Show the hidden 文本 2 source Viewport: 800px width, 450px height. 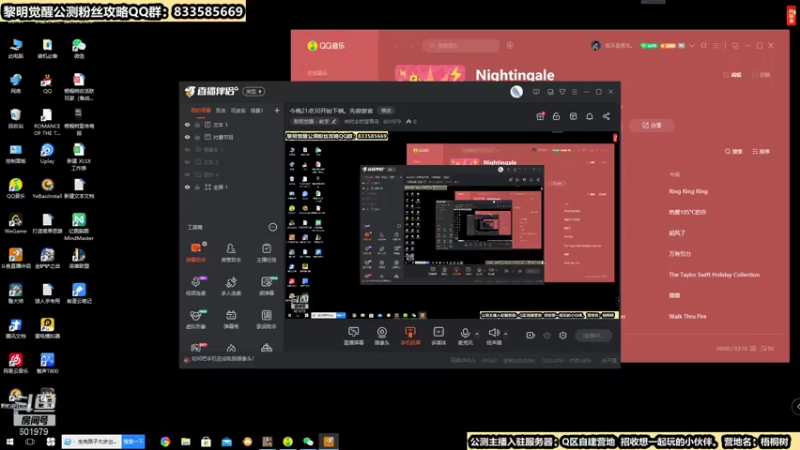[x=187, y=162]
